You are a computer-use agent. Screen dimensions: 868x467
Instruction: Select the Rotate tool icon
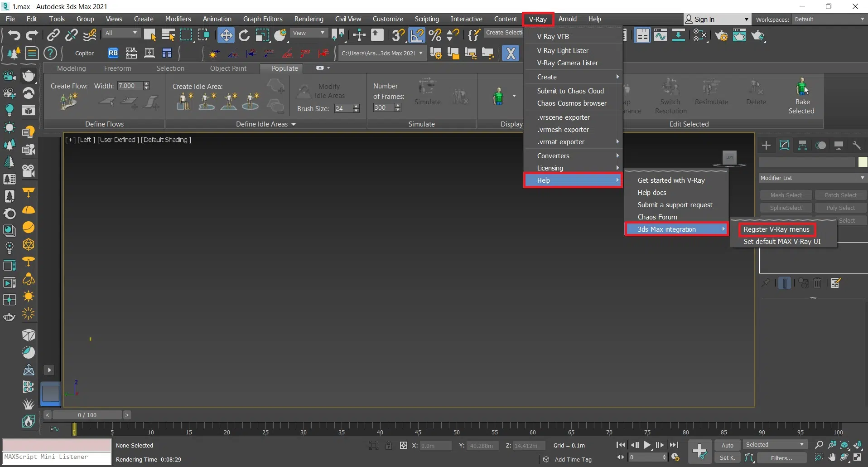pos(244,35)
